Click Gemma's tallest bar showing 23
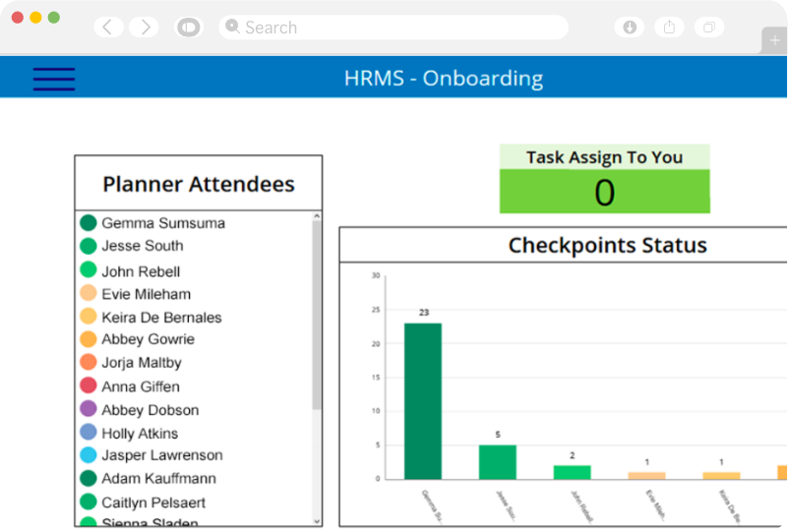This screenshot has width=788, height=532. [423, 401]
